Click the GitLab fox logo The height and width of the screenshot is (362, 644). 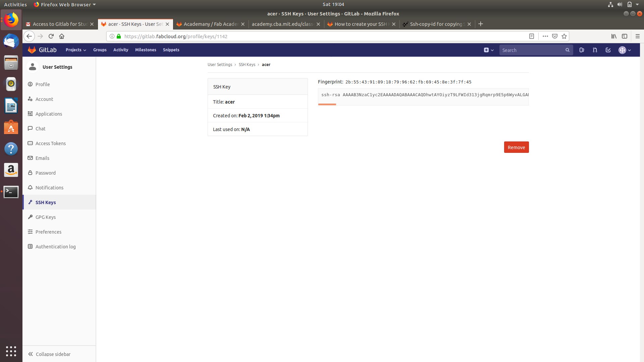tap(32, 50)
